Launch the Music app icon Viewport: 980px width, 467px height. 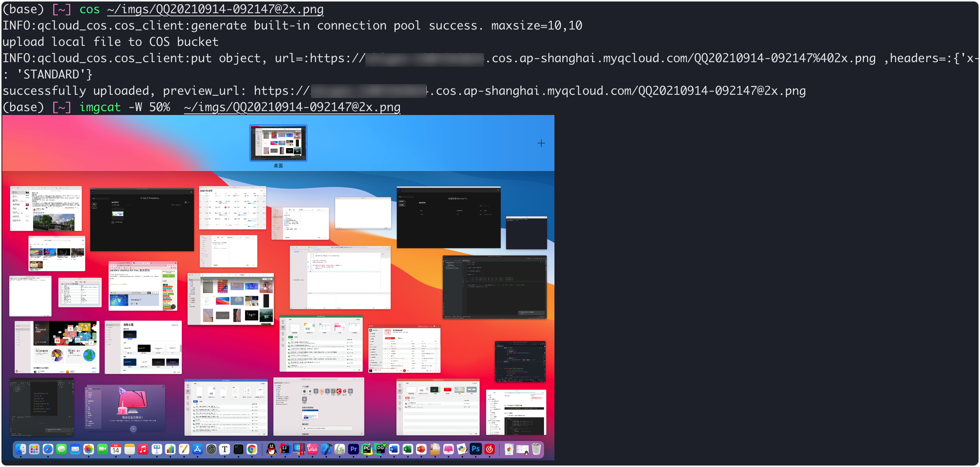click(143, 450)
